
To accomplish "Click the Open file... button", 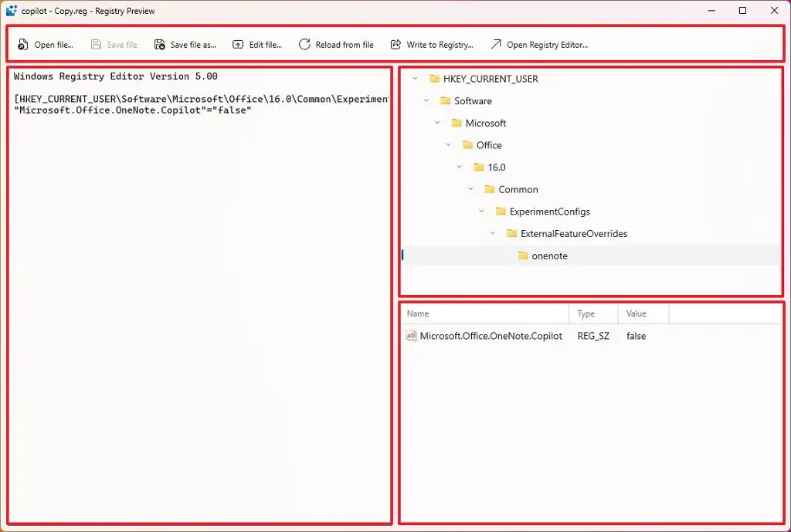I will click(x=45, y=44).
